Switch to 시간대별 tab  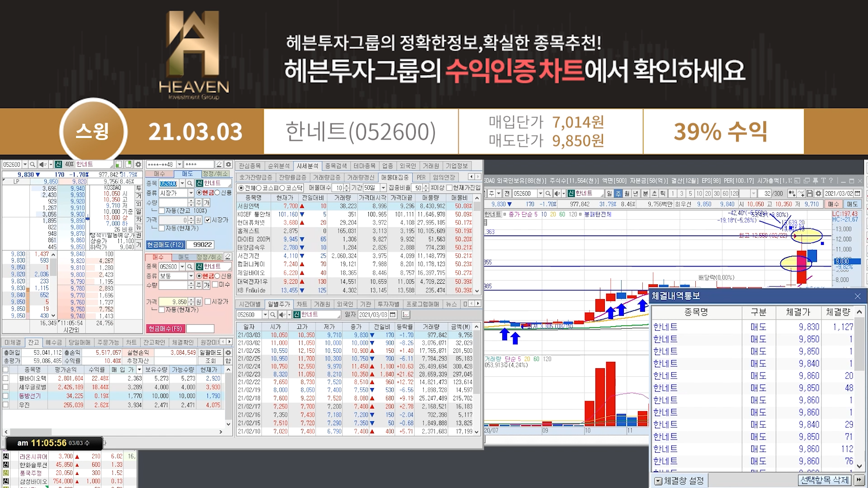pyautogui.click(x=250, y=304)
